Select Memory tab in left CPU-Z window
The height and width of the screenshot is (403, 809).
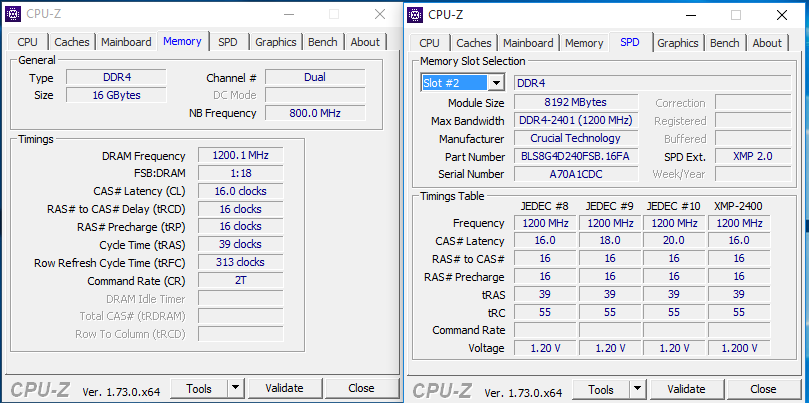182,41
